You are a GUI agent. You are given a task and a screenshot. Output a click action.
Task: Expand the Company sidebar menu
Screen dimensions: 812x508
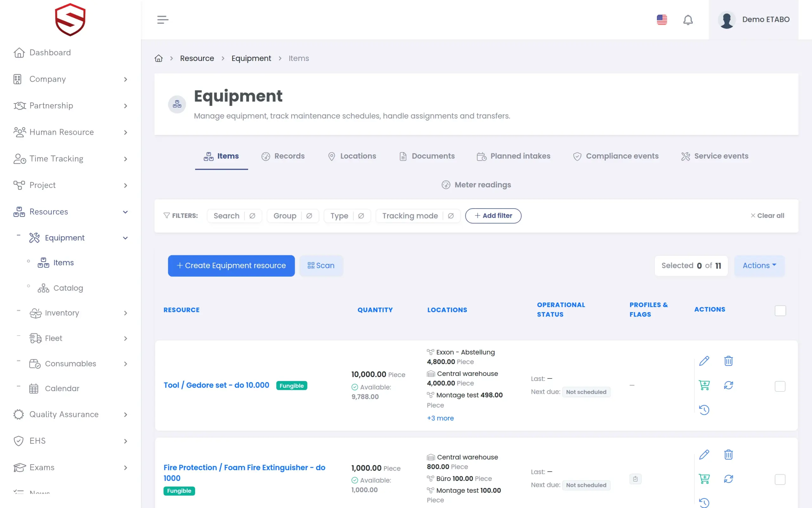pyautogui.click(x=70, y=79)
